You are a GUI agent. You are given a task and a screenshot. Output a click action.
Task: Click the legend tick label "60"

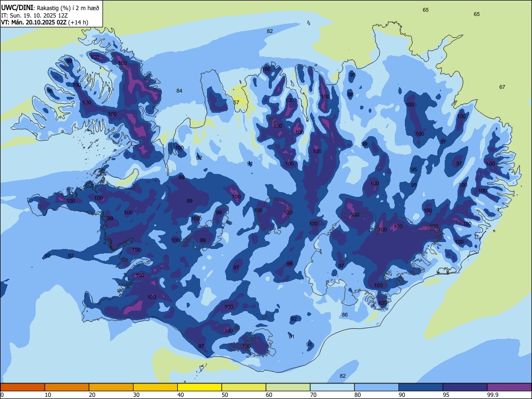tap(269, 395)
